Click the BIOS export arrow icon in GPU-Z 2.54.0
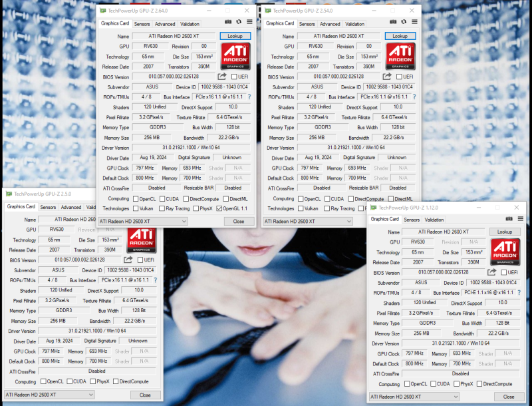 (387, 77)
